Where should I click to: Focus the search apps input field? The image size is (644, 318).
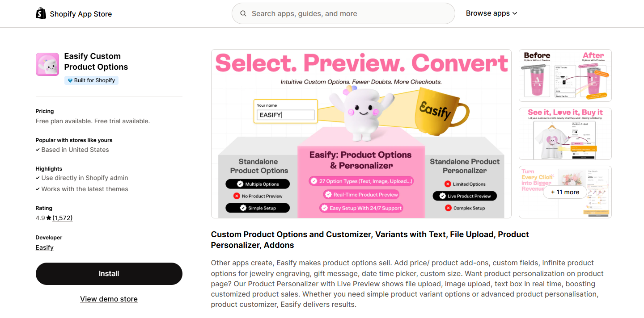click(x=349, y=13)
